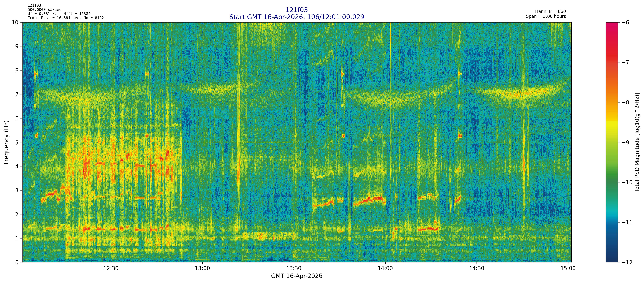
Task: Click the 5 Hz frequency tick label
Action: tap(17, 142)
